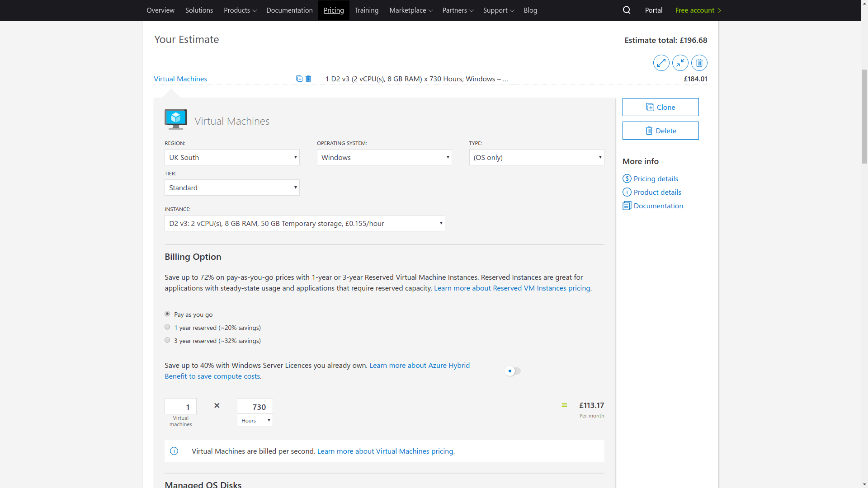Open the Region dropdown
868x488 pixels.
(x=232, y=157)
